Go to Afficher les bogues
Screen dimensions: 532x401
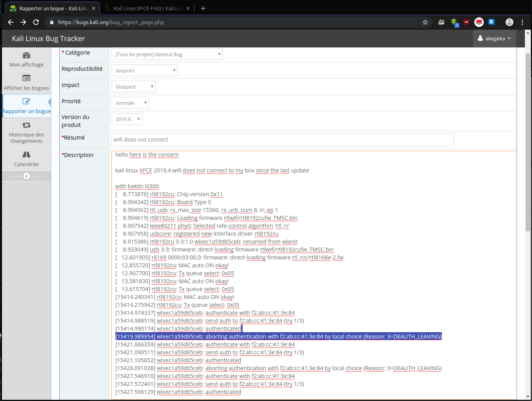click(x=26, y=83)
